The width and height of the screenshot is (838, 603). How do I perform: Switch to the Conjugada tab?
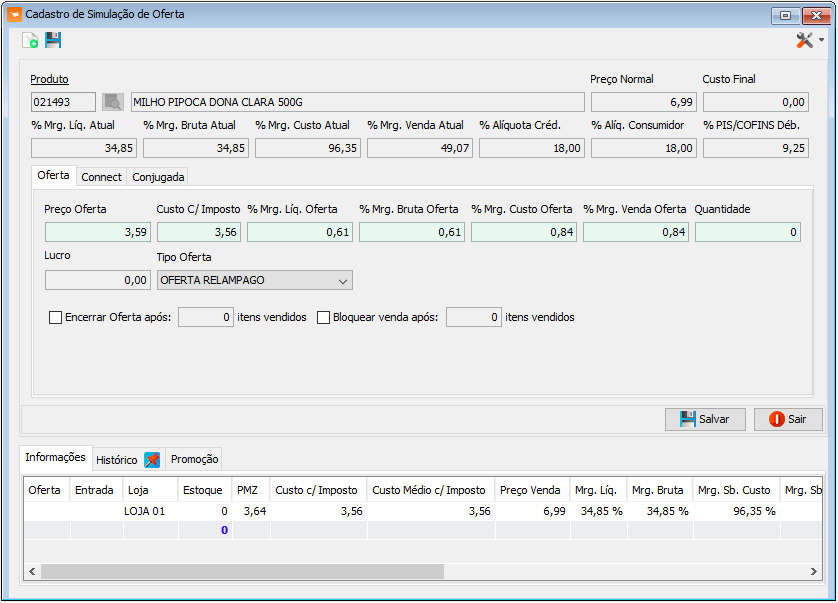click(158, 177)
